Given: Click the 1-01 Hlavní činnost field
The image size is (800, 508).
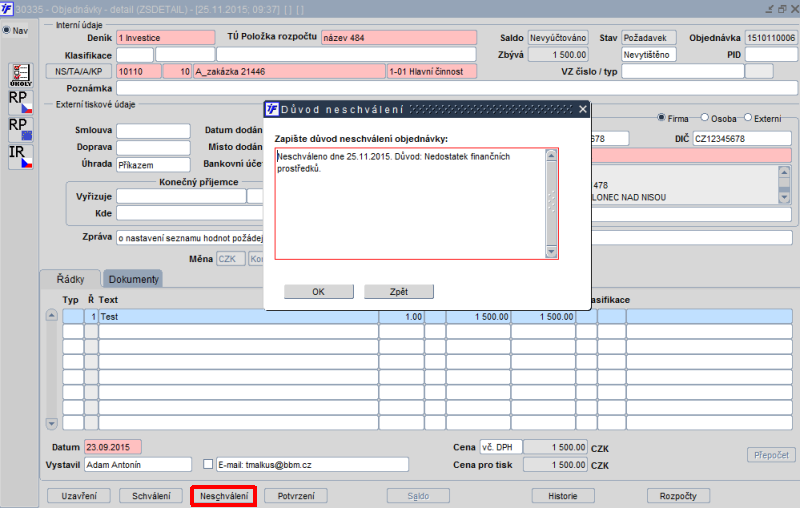Looking at the screenshot, I should coord(432,71).
